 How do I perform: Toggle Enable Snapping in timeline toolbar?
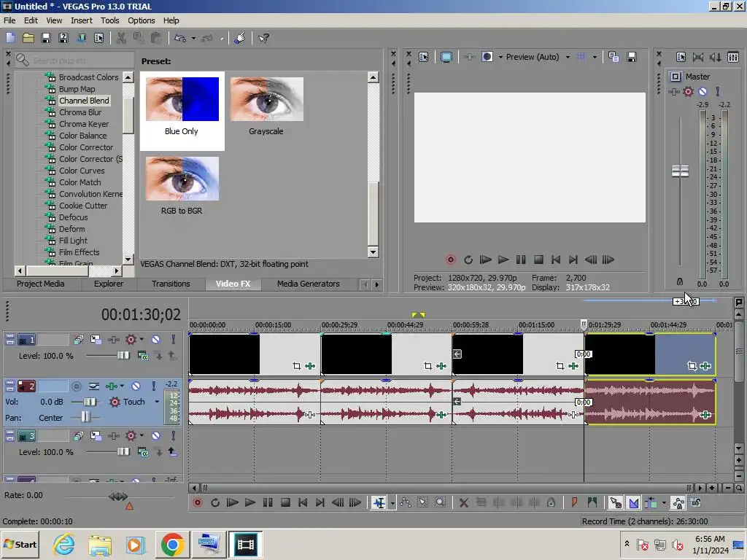(615, 502)
